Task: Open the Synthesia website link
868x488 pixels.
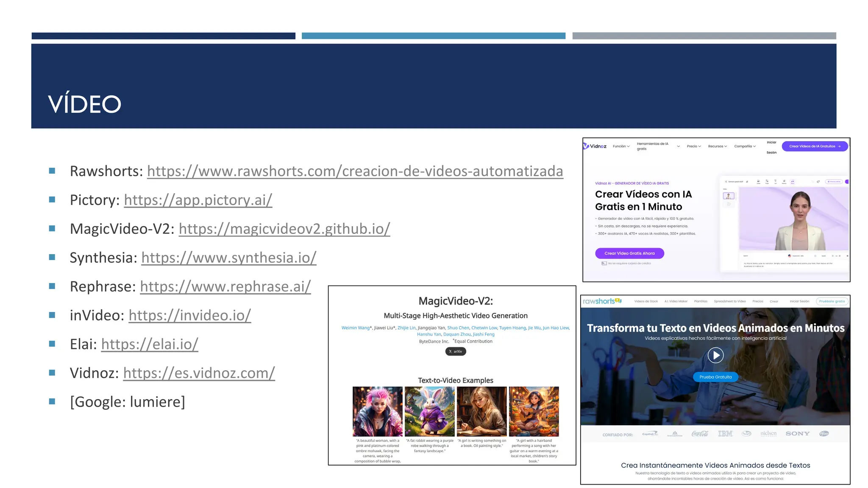Action: pyautogui.click(x=229, y=258)
